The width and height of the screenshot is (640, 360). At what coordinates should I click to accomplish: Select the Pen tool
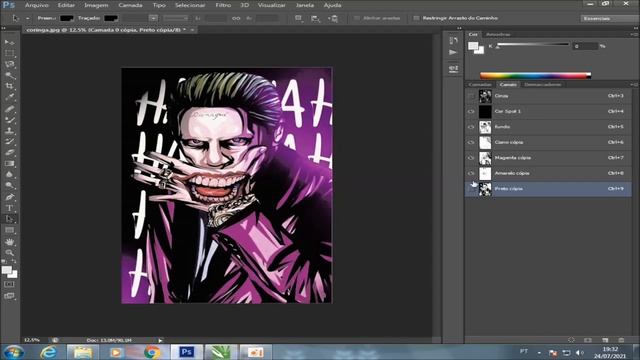coord(9,197)
